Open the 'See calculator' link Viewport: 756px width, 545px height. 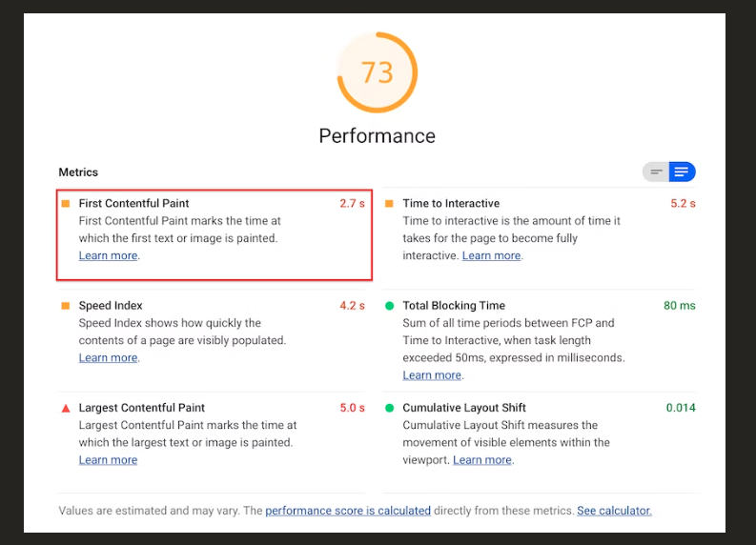(x=614, y=511)
